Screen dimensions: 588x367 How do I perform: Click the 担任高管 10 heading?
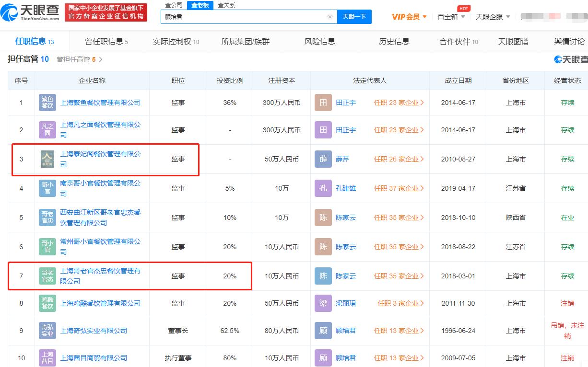[28, 59]
